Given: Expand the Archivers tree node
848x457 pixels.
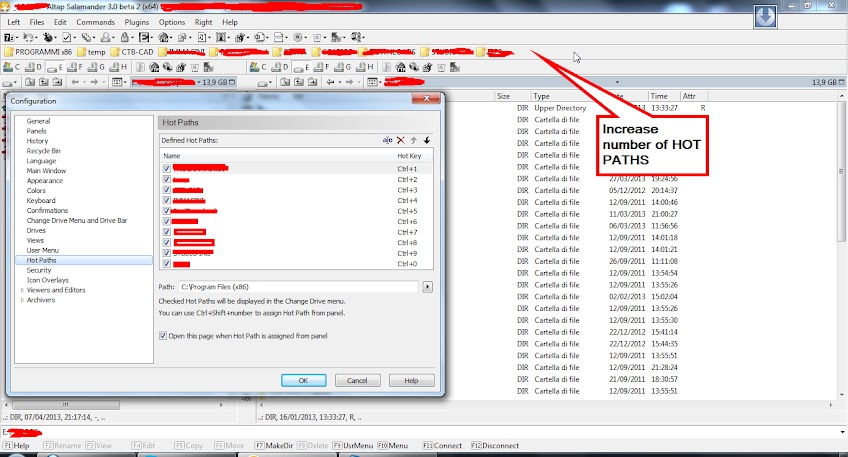Looking at the screenshot, I should pos(22,300).
